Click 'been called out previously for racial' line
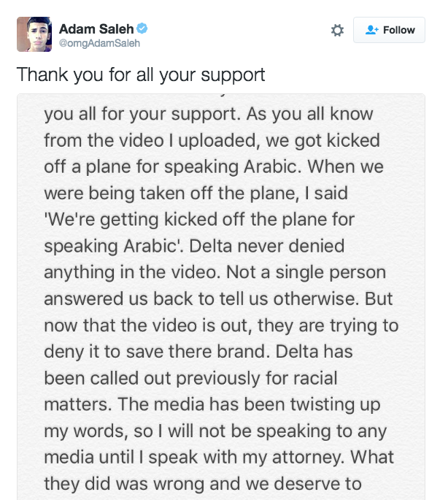Viewport: 448px width, 500px height. [x=190, y=378]
